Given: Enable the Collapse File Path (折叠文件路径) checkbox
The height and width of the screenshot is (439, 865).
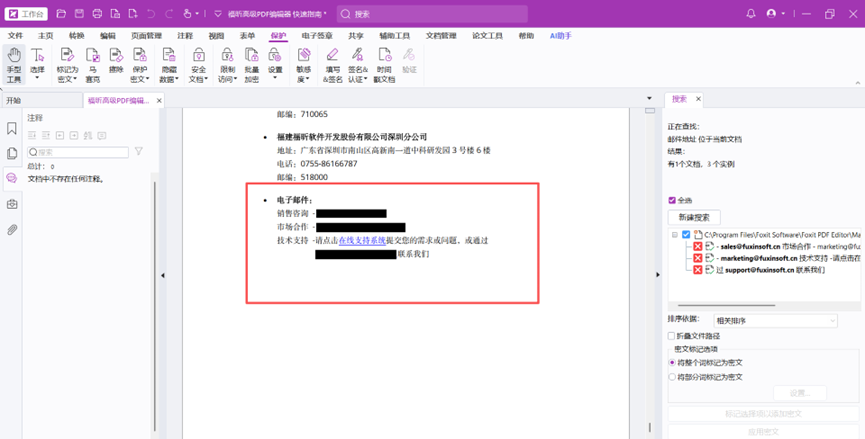Looking at the screenshot, I should coord(672,336).
